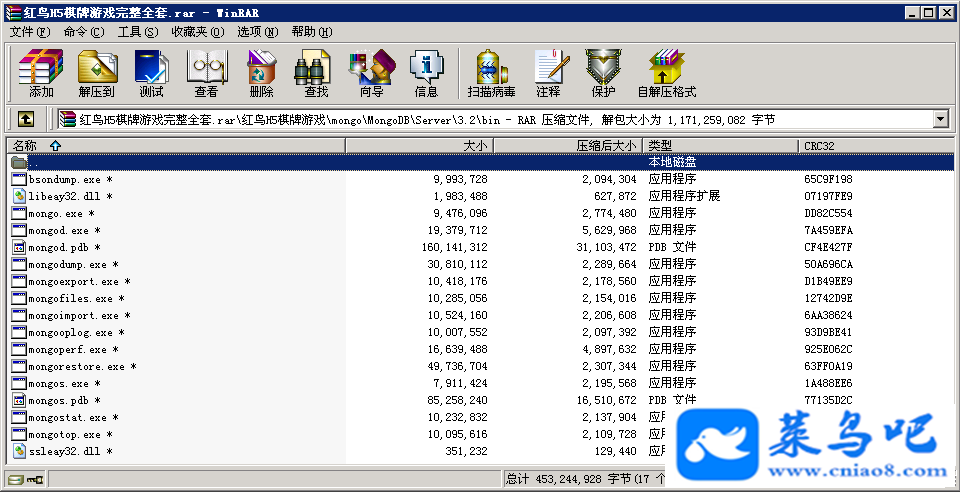Select the mongod.exe file name
The width and height of the screenshot is (960, 492).
pyautogui.click(x=59, y=231)
